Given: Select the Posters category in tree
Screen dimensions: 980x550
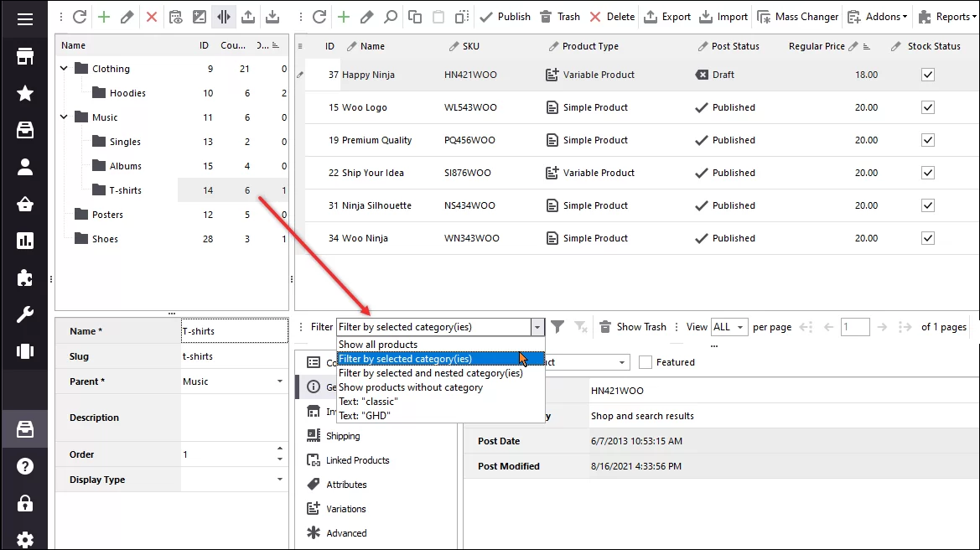Looking at the screenshot, I should [107, 215].
